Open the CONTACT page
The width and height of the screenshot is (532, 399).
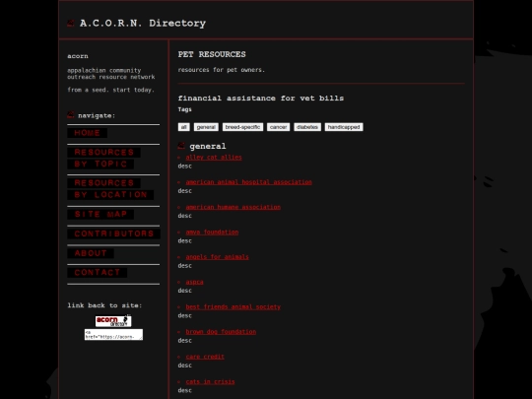click(x=97, y=273)
